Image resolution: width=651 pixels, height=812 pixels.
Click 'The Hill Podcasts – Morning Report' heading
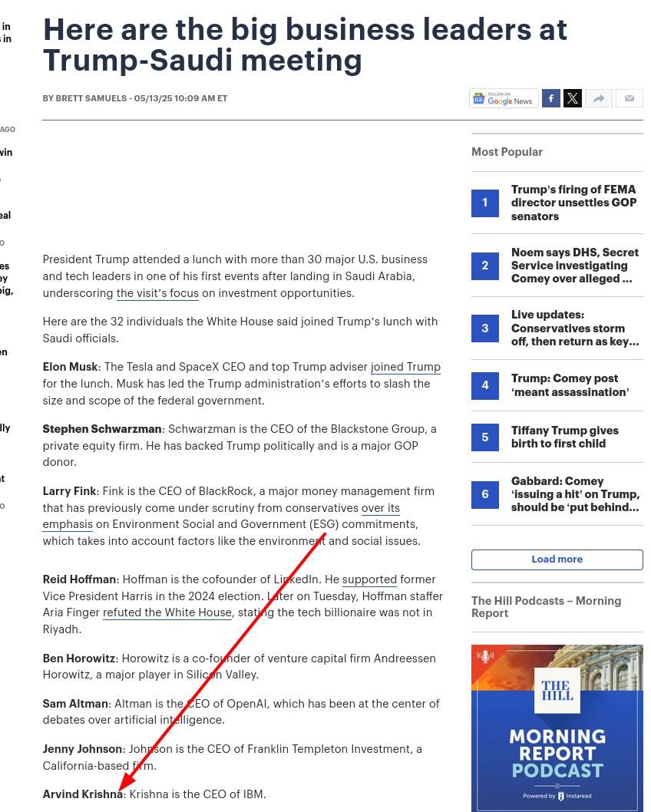click(x=546, y=607)
